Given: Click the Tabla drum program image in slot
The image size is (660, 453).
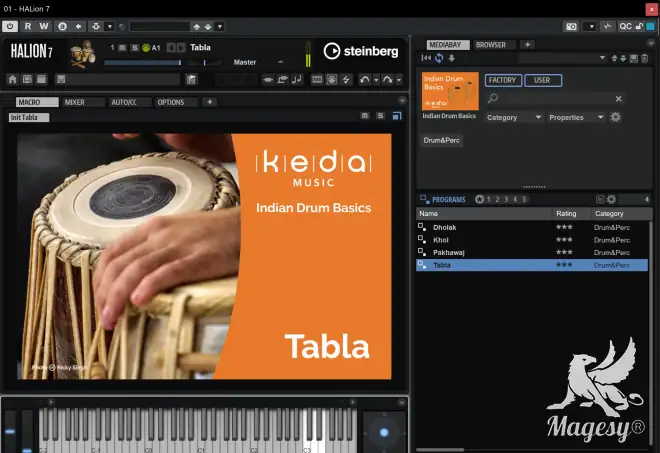Looking at the screenshot, I should point(83,53).
